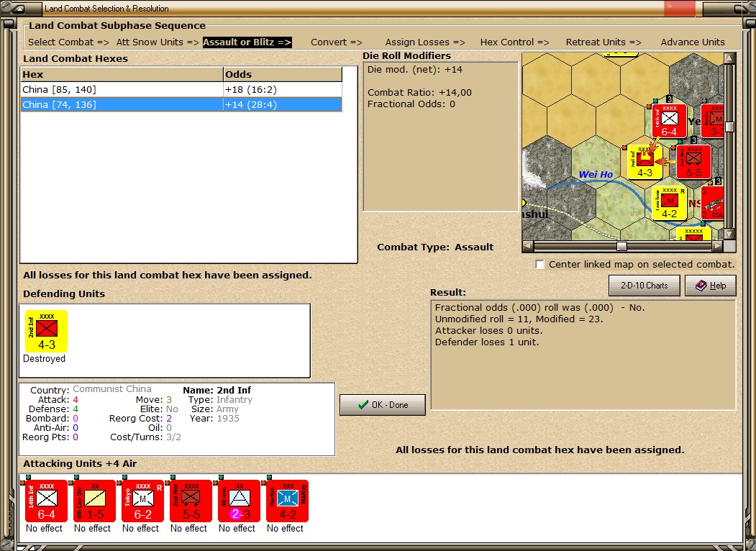Click the Wei Ho river label on map
The height and width of the screenshot is (551, 756).
[x=596, y=175]
